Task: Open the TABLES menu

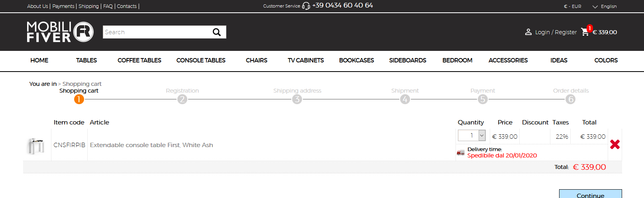Action: [x=86, y=60]
